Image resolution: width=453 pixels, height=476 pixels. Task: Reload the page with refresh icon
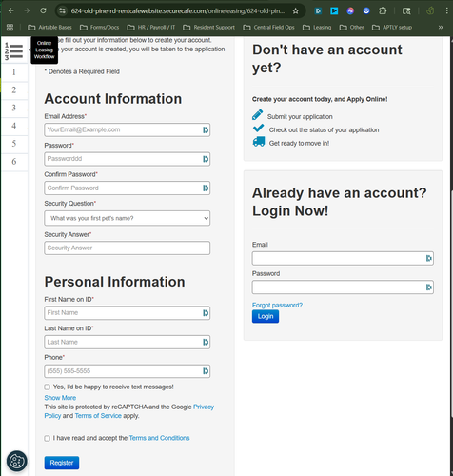click(43, 10)
